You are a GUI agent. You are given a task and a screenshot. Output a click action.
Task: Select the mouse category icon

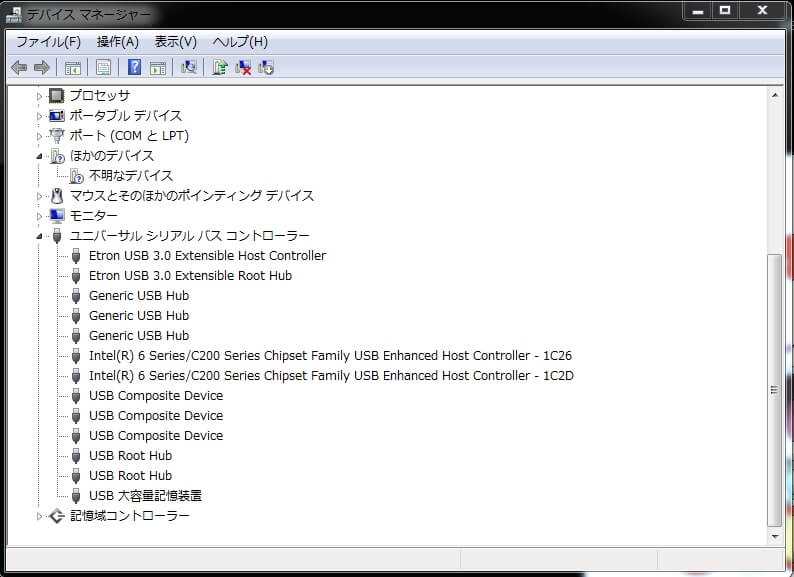(x=57, y=196)
